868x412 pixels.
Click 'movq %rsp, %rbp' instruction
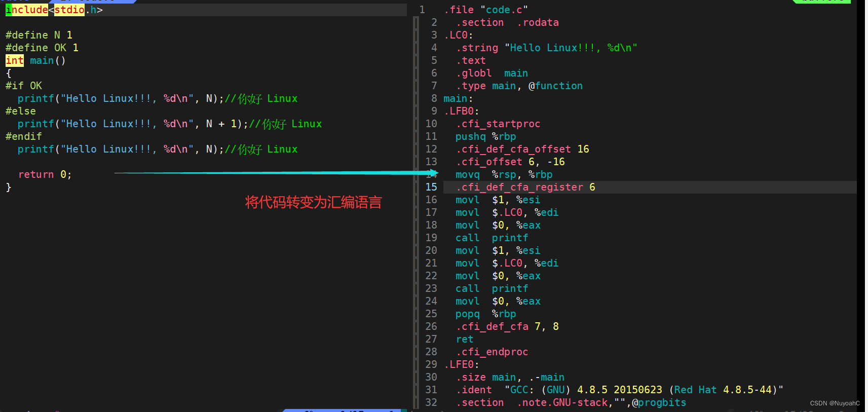click(504, 174)
